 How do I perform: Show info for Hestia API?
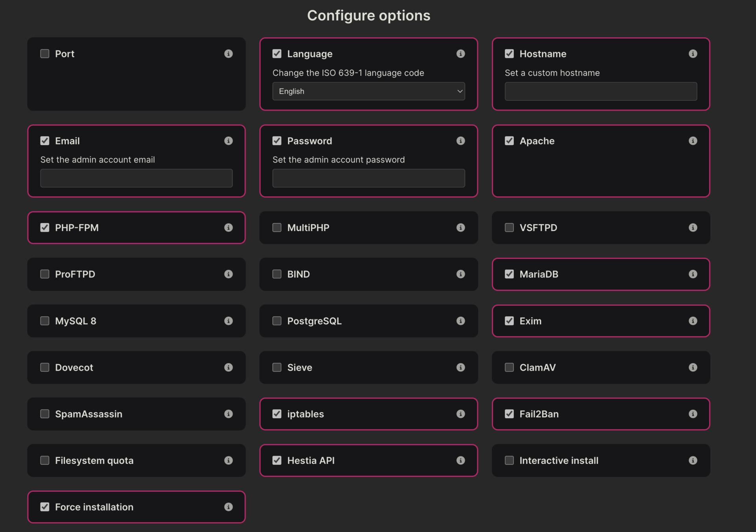461,460
